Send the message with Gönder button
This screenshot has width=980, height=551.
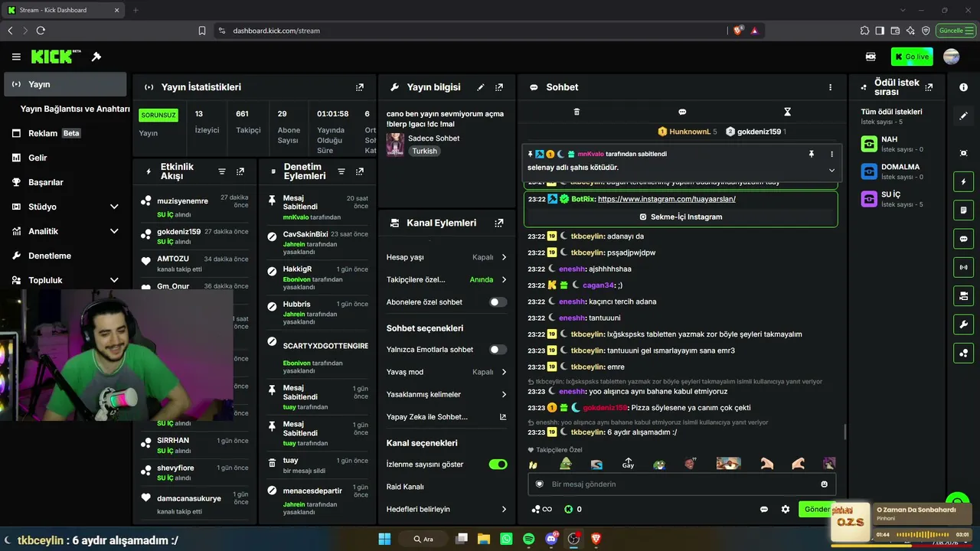(x=816, y=509)
